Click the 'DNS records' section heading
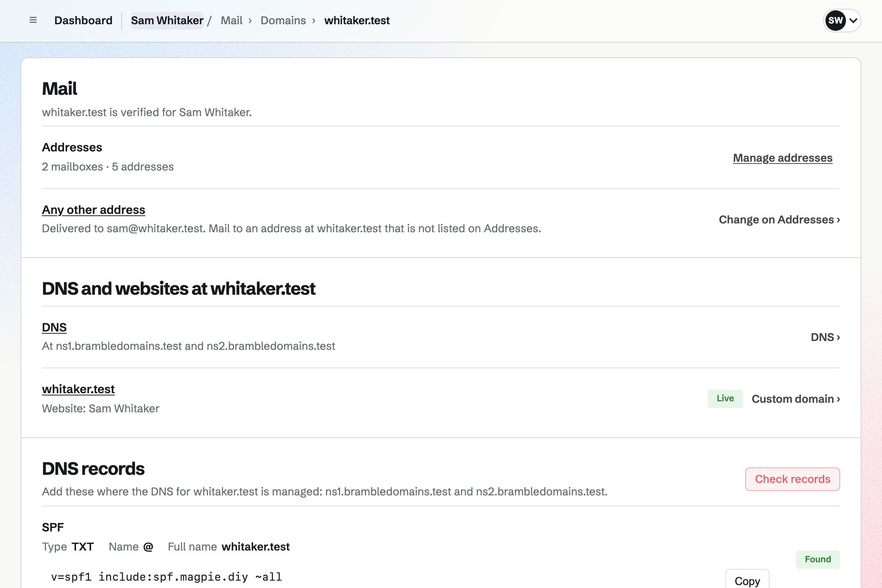The image size is (882, 588). [93, 469]
